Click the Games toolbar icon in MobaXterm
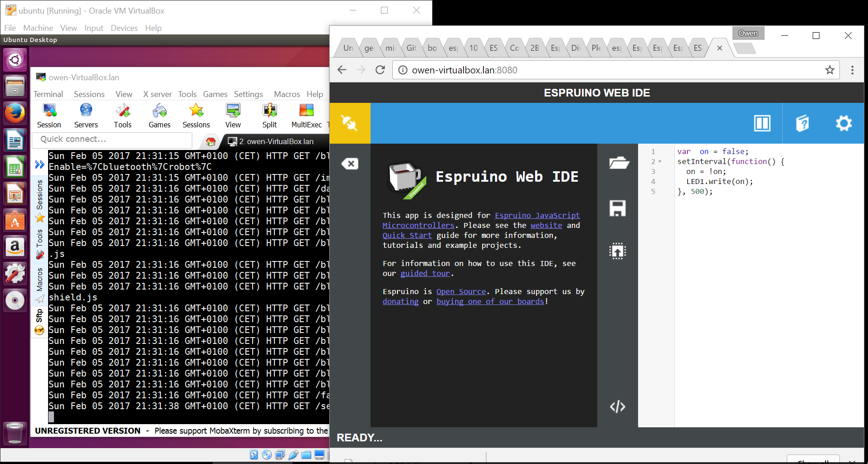This screenshot has width=868, height=464. (160, 116)
